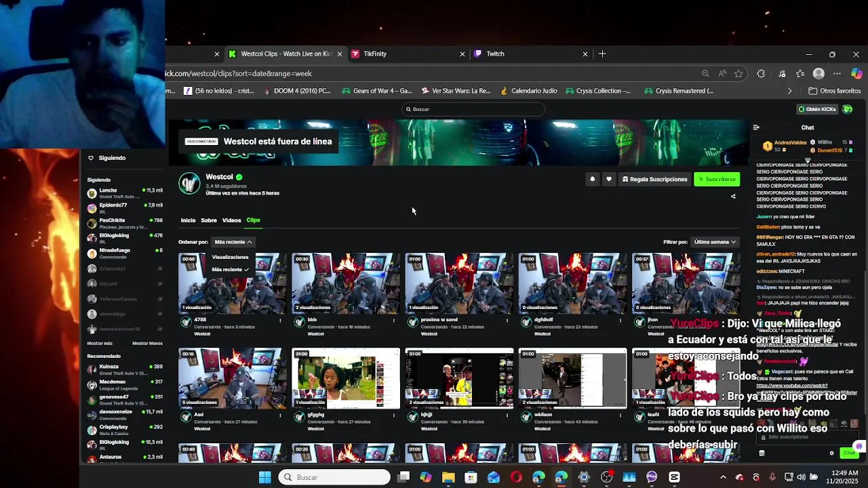Click the Read Aloud icon in address bar
Screen dimensions: 868x488
point(722,73)
